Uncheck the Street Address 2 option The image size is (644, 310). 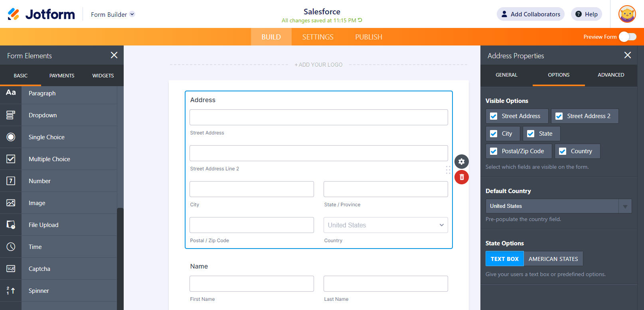click(559, 116)
